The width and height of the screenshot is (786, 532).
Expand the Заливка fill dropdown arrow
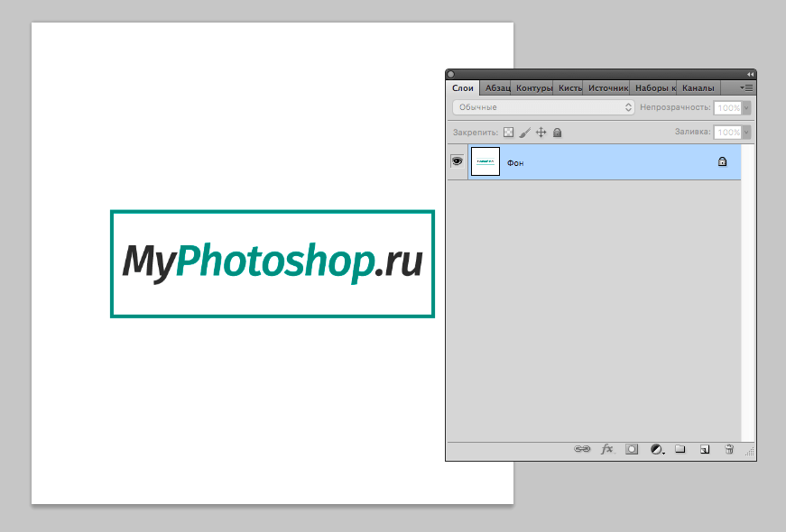(x=746, y=133)
